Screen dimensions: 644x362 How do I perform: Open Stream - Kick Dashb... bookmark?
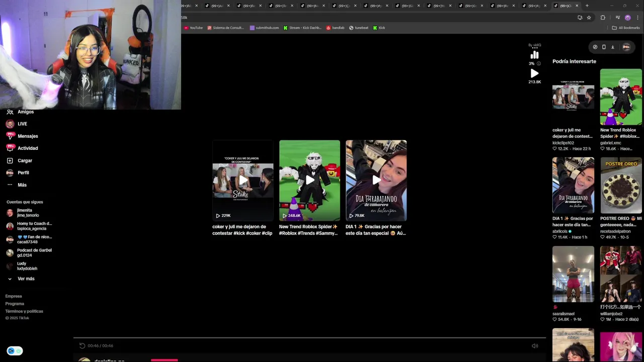click(x=302, y=28)
